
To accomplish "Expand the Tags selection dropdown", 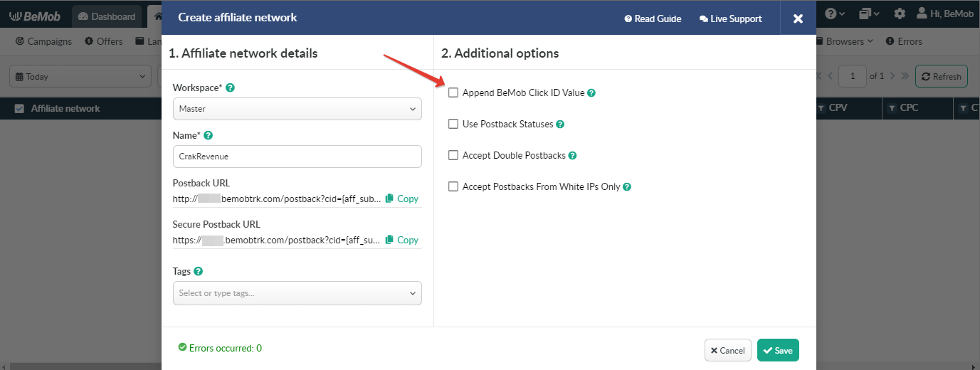I will (x=297, y=293).
